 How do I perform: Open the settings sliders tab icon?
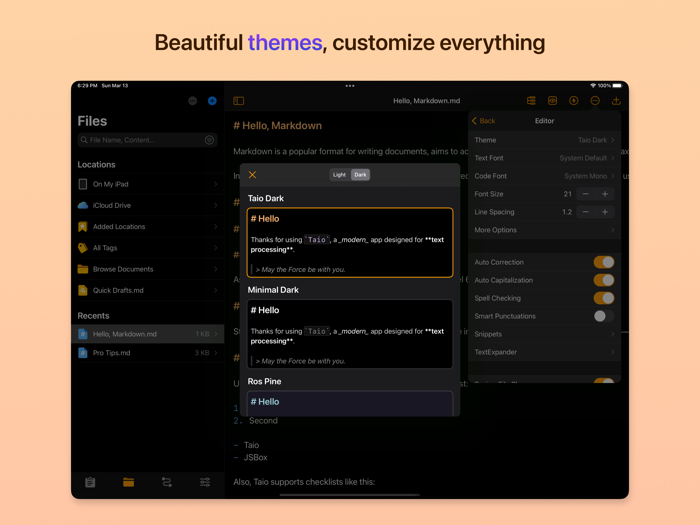coord(205,482)
